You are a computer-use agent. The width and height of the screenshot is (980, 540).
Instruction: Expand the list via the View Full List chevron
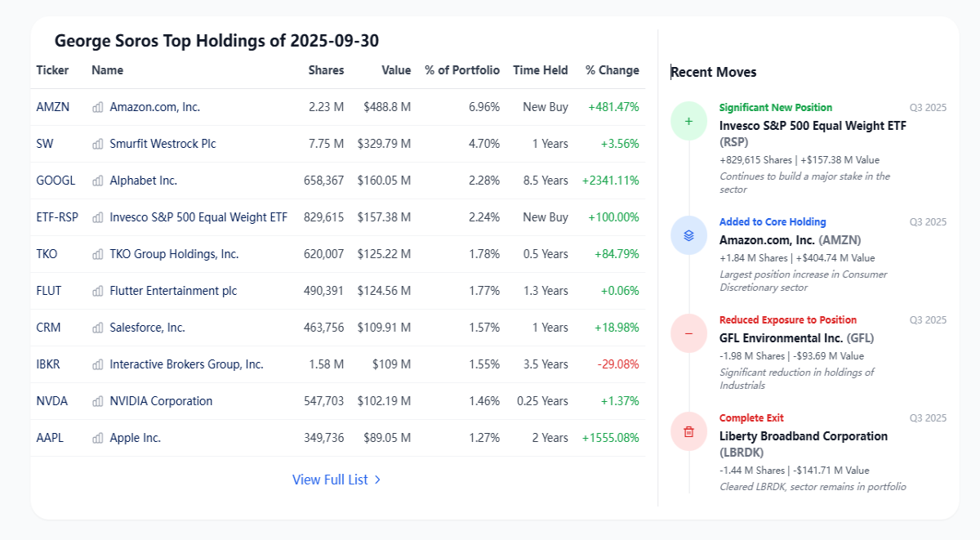point(377,480)
